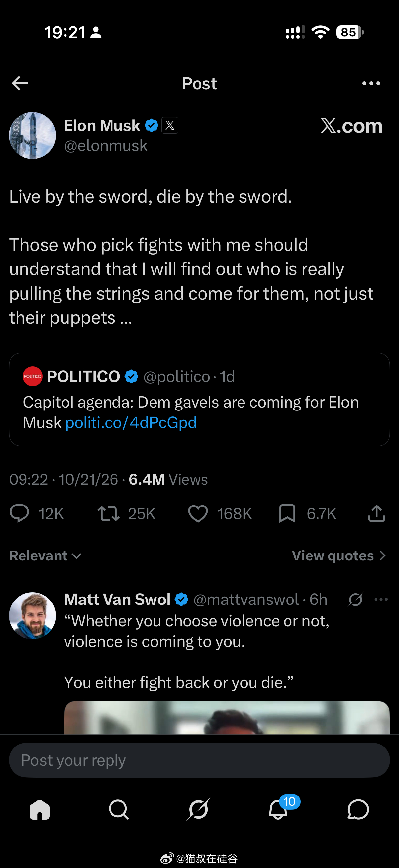Focus the Post your reply field
The height and width of the screenshot is (868, 399).
click(199, 760)
